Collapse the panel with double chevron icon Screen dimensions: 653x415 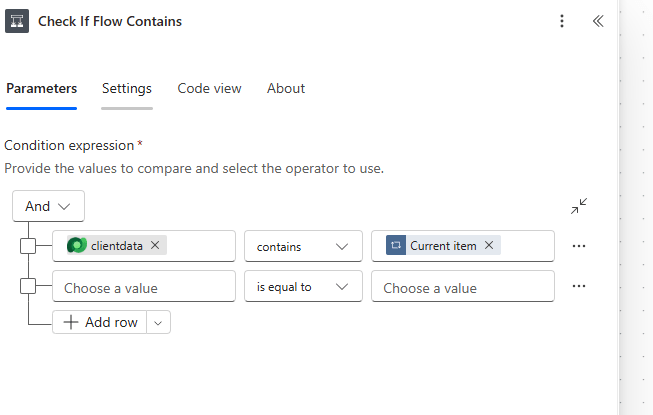598,21
